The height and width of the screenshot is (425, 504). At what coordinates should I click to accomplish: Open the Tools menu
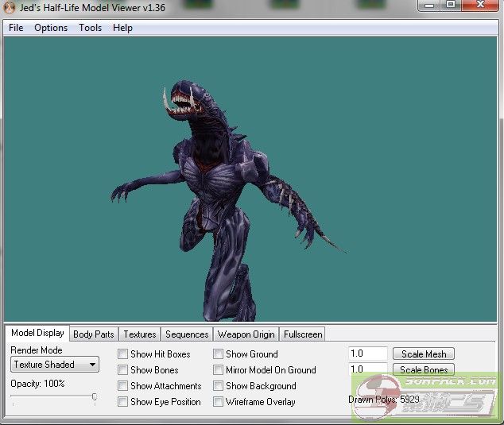[x=90, y=28]
